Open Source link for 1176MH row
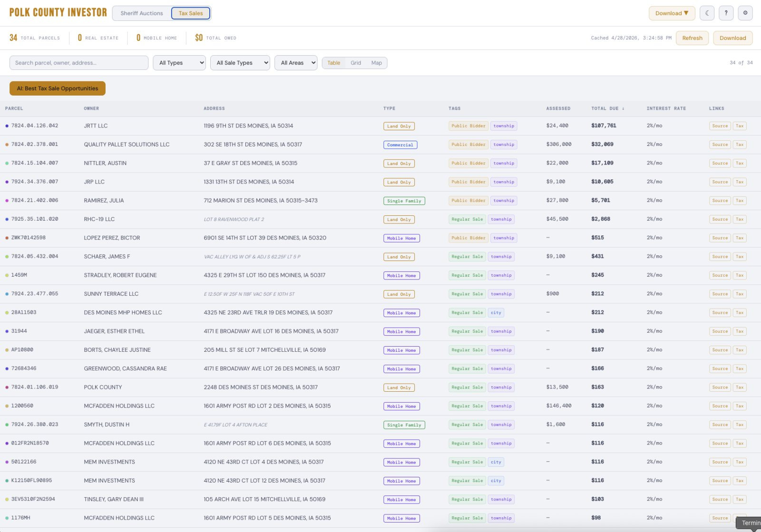This screenshot has width=761, height=532. click(x=720, y=518)
